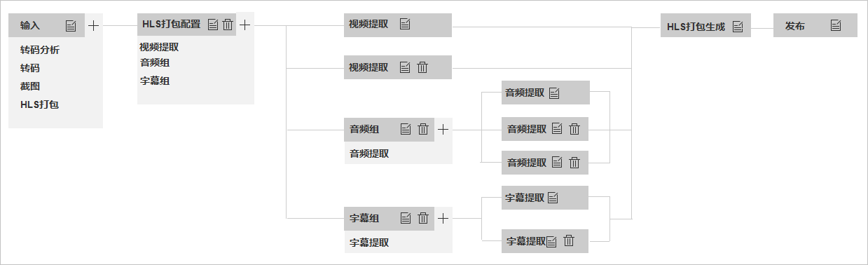Select 转码分析 under the 输入 list

point(40,50)
